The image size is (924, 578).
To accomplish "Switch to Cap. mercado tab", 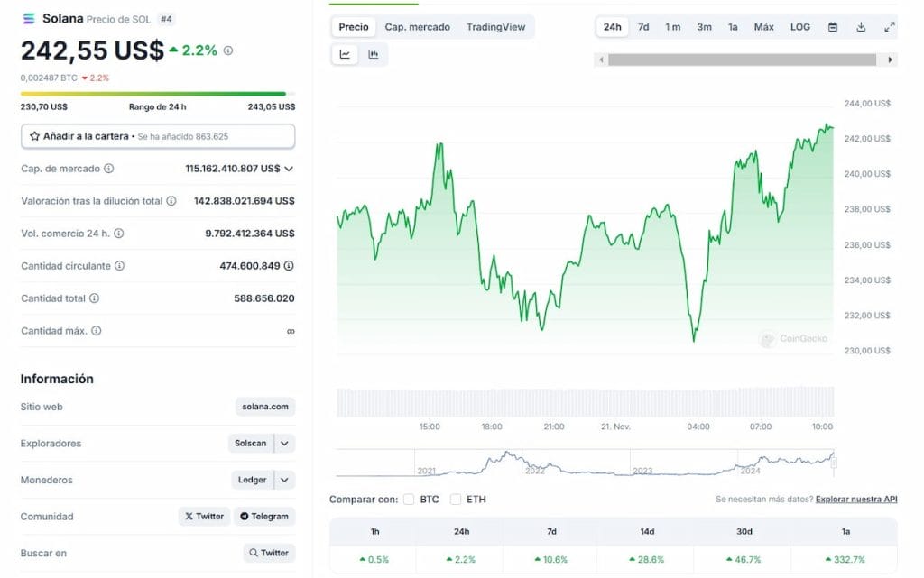I will 417,27.
